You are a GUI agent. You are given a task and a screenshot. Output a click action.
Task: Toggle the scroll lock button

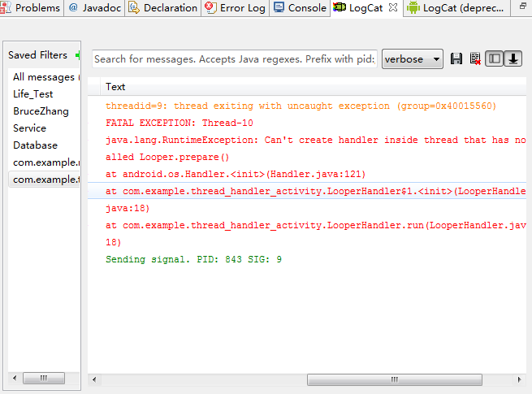pyautogui.click(x=513, y=58)
